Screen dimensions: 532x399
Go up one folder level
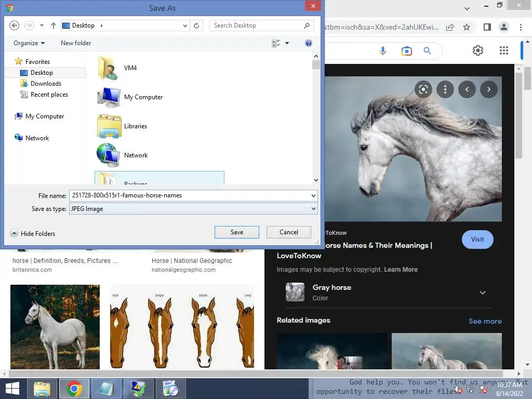[54, 25]
